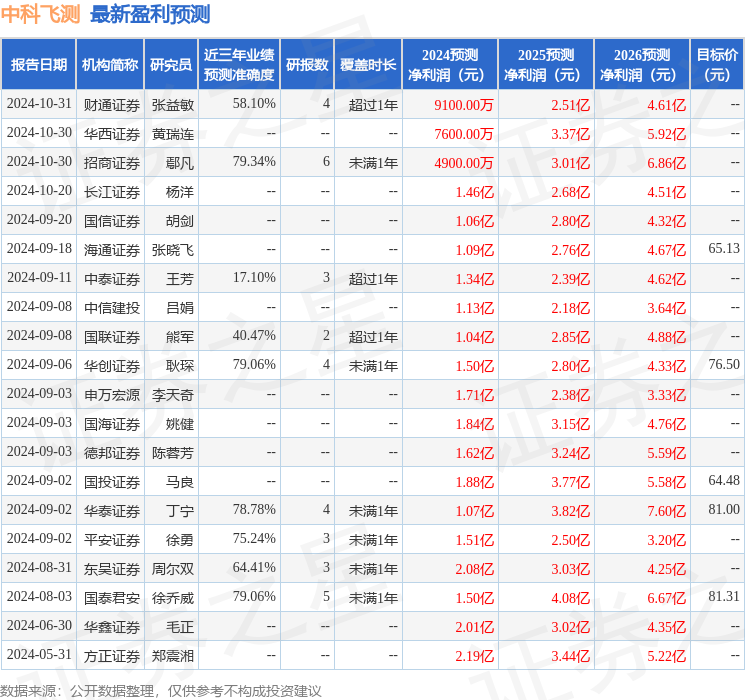745x700 pixels.
Task: Click researcher name 徐乔威
Action: point(173,598)
